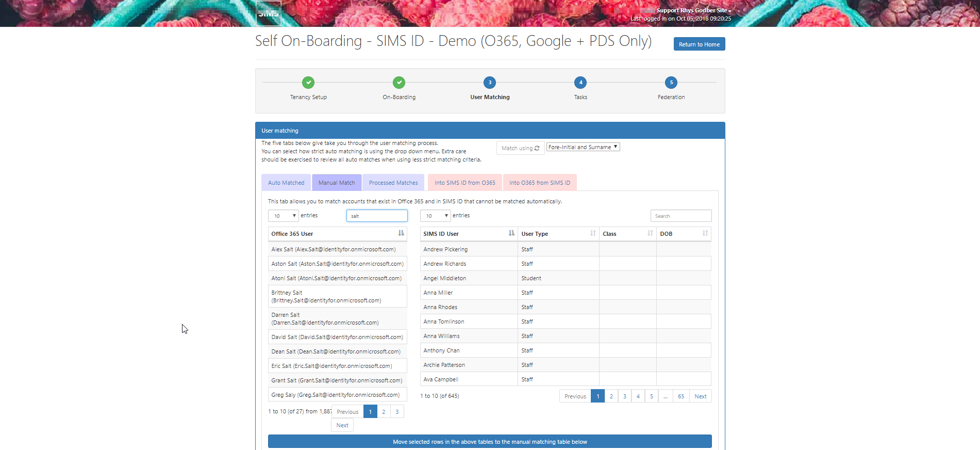
Task: Go to Previous page of Office 365 table
Action: [x=347, y=412]
